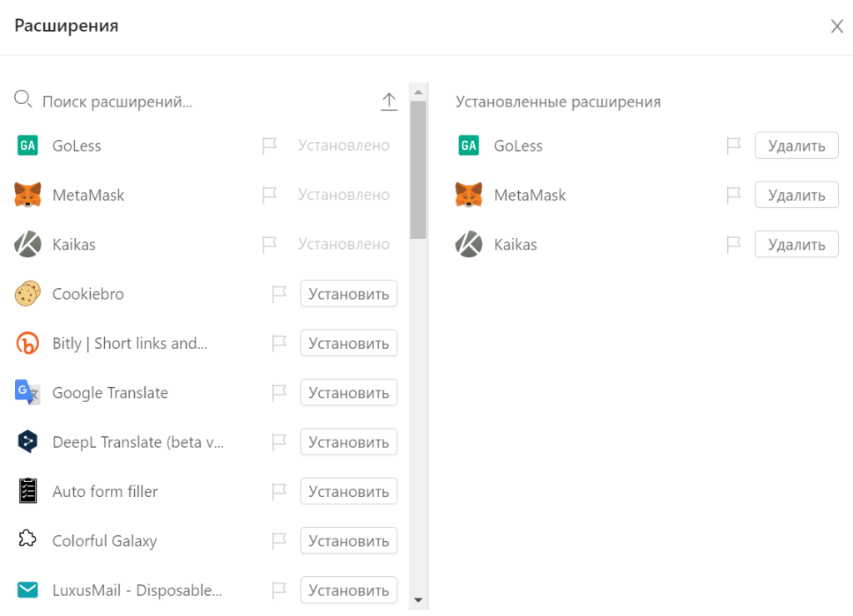Image resolution: width=853 pixels, height=616 pixels.
Task: Click 'Установлено' label in GoLess row
Action: [x=344, y=145]
